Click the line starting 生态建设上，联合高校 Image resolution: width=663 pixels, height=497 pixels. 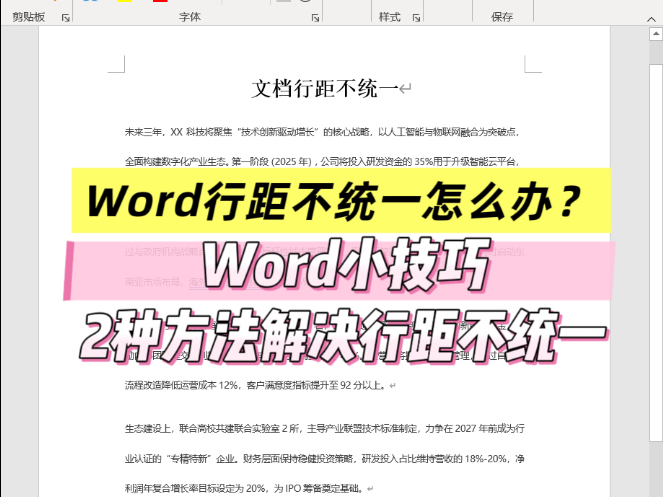coord(325,428)
